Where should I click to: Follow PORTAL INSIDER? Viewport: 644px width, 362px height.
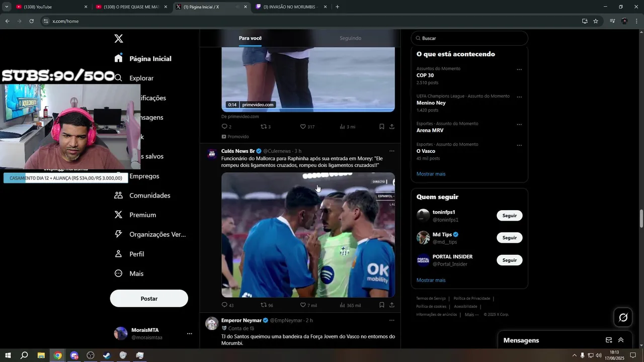[510, 260]
